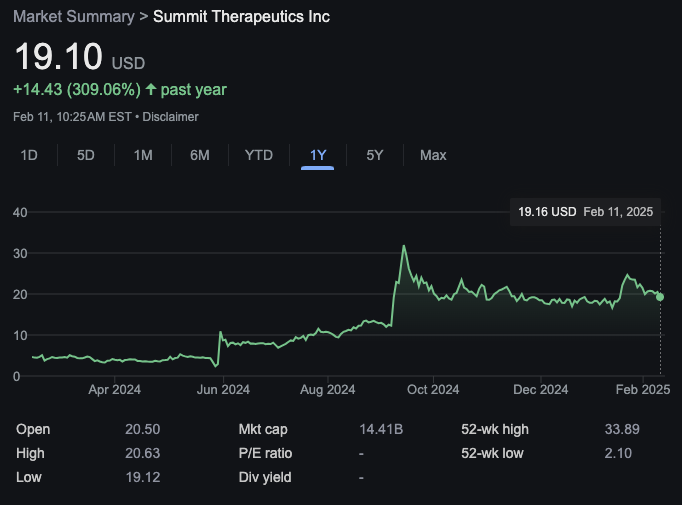
Task: Click the 19.10 current price value
Action: [x=59, y=57]
